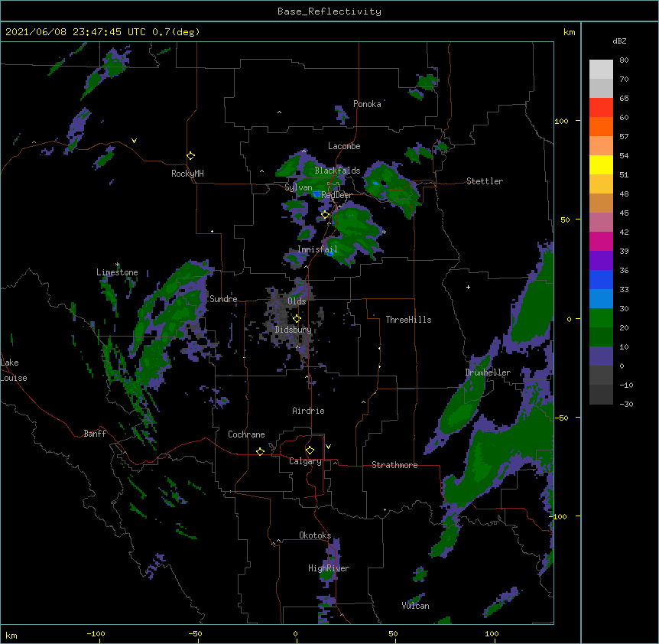The height and width of the screenshot is (644, 659).
Task: Pick the slate purple 0-10 dBZ legend swatch
Action: click(x=601, y=356)
